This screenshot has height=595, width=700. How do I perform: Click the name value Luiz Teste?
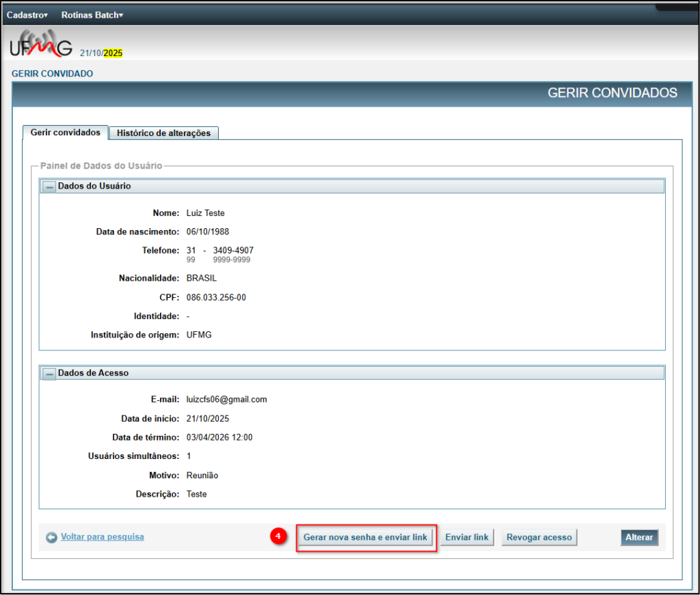click(x=205, y=213)
